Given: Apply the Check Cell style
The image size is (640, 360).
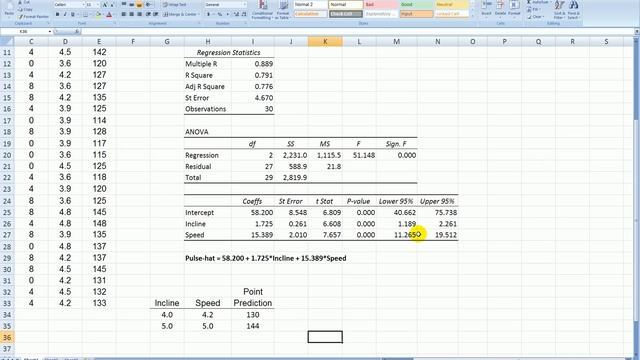Looking at the screenshot, I should [346, 14].
